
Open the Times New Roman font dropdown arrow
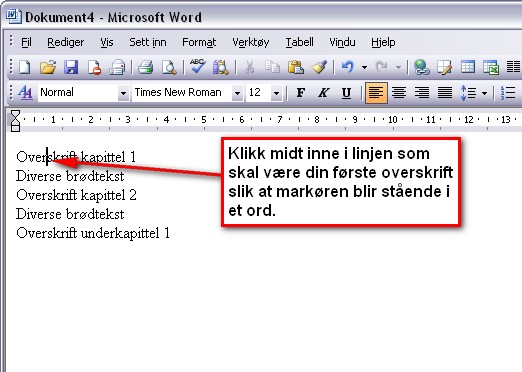click(x=237, y=93)
